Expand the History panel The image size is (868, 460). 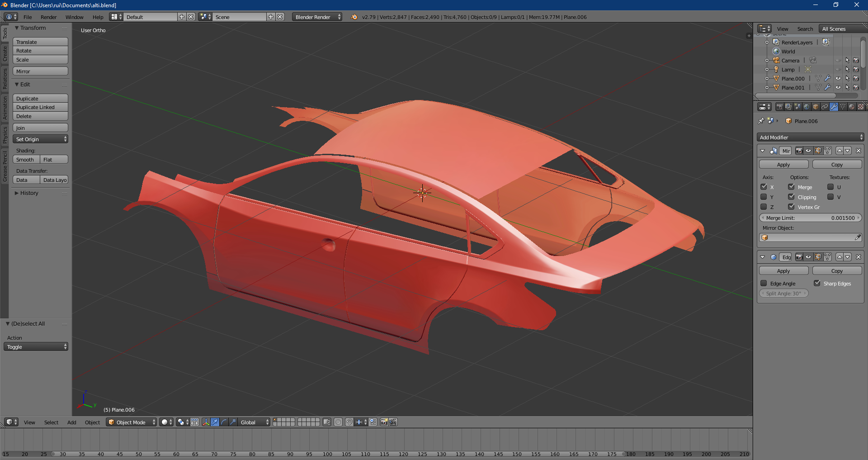[29, 193]
